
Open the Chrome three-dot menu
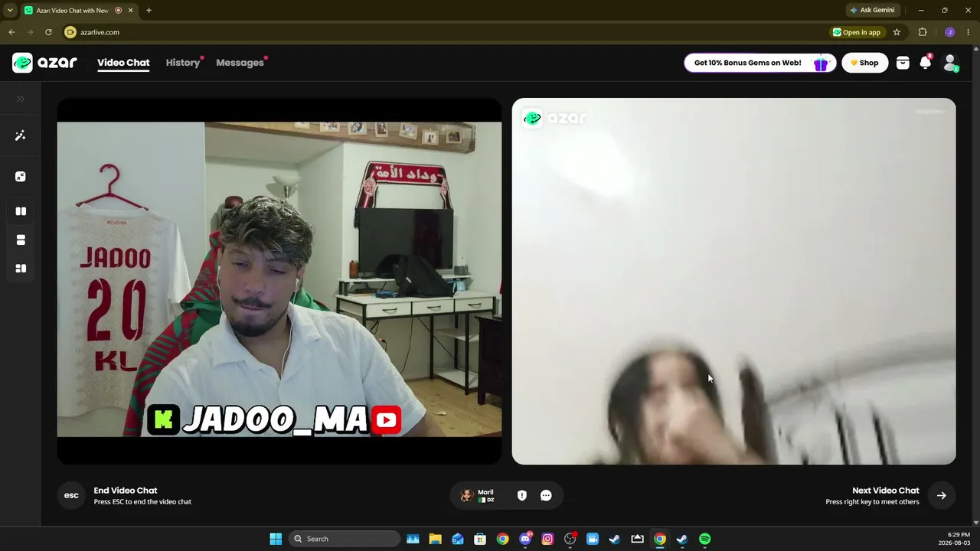pos(968,32)
